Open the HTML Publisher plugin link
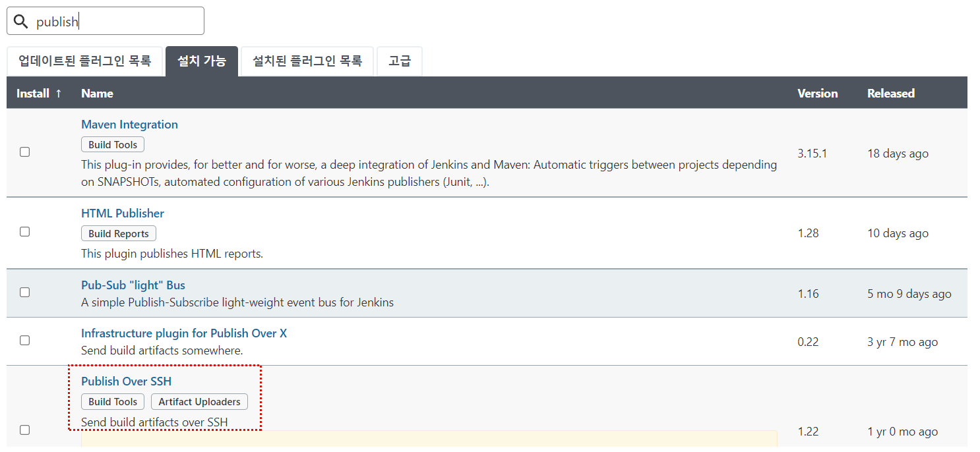Viewport: 980px width, 452px height. [x=123, y=213]
